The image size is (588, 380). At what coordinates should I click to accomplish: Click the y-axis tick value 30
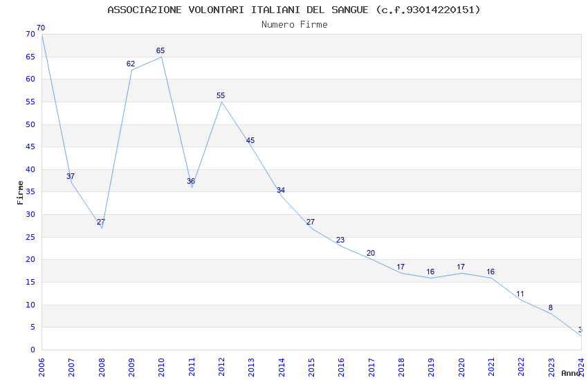[30, 214]
